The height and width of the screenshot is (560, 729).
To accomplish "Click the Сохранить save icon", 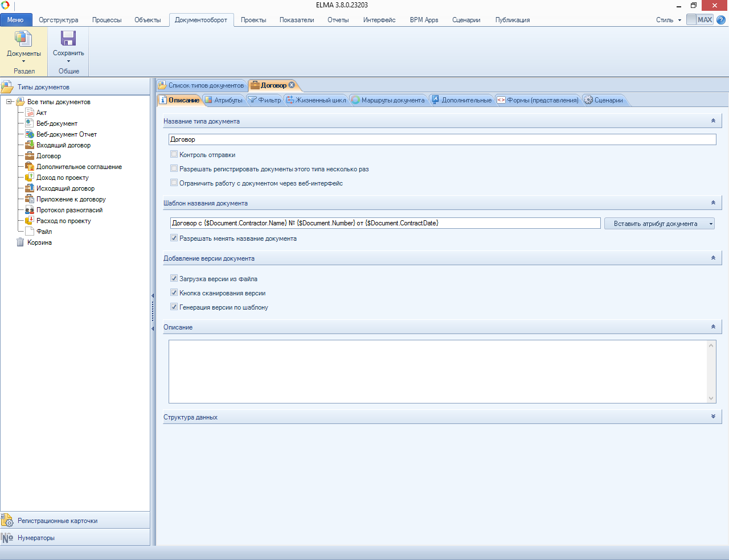I will click(68, 39).
